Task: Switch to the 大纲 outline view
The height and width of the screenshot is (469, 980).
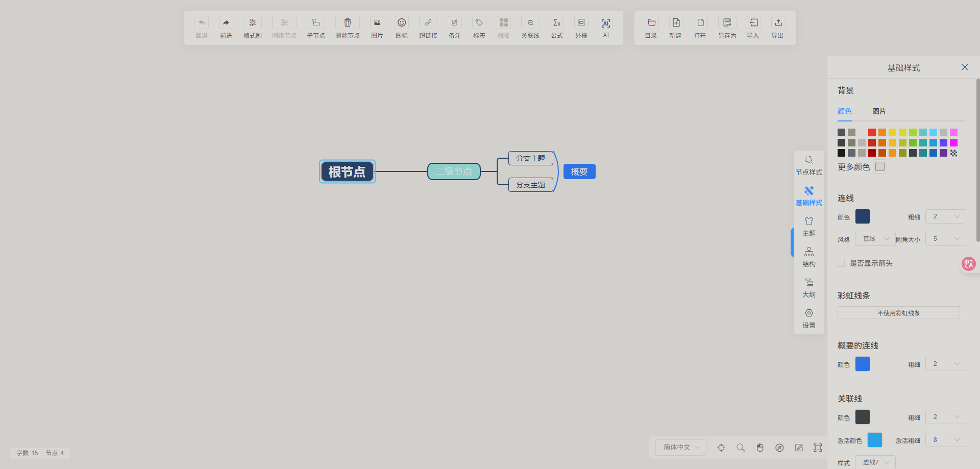Action: [x=809, y=287]
